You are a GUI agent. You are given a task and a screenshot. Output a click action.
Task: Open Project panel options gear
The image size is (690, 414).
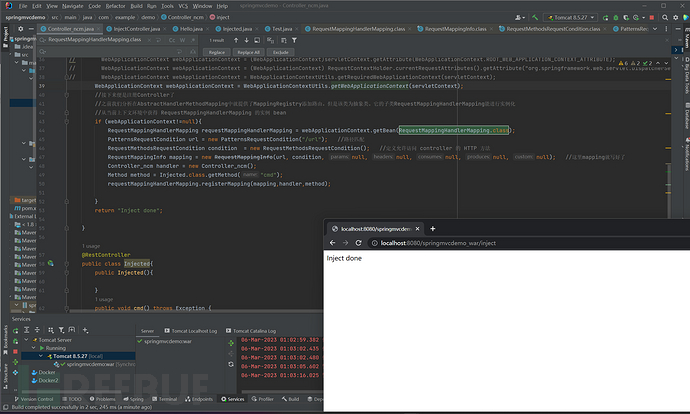point(21,29)
